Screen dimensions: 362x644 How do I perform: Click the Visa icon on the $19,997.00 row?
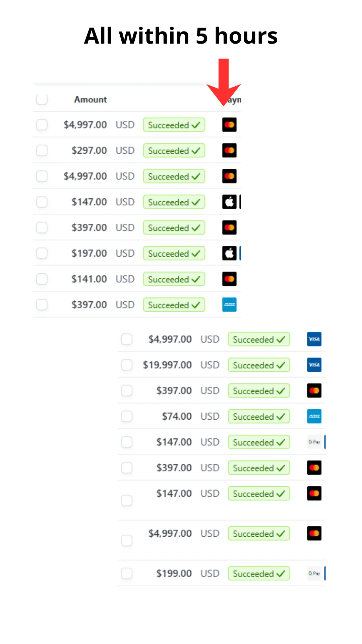[x=314, y=365]
